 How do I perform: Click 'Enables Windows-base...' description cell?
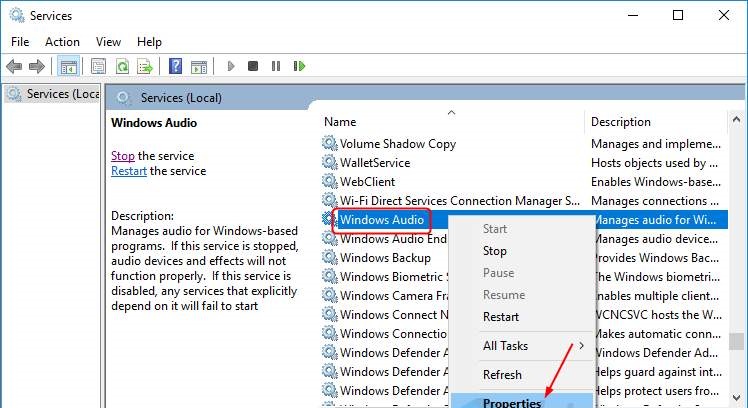point(656,182)
